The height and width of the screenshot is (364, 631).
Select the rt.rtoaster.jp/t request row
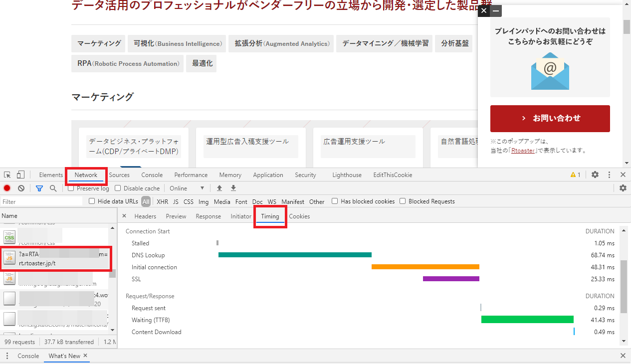(x=54, y=259)
